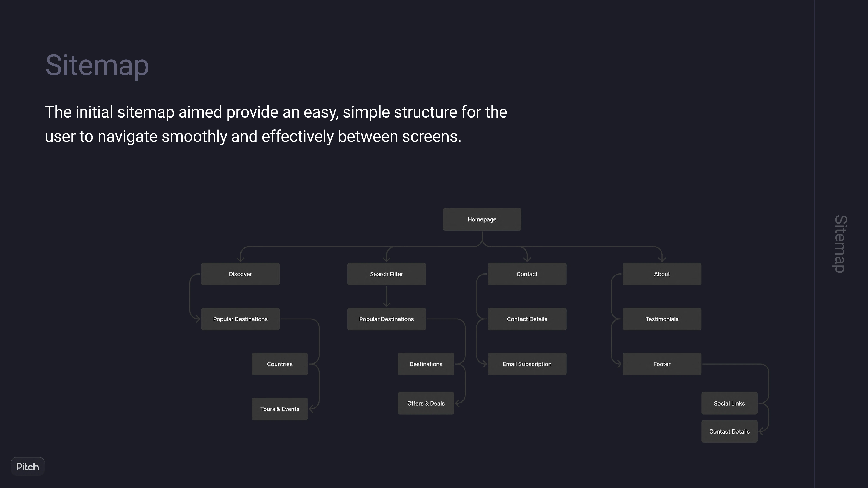Click the Tours & Events box
The width and height of the screenshot is (868, 488).
point(280,409)
